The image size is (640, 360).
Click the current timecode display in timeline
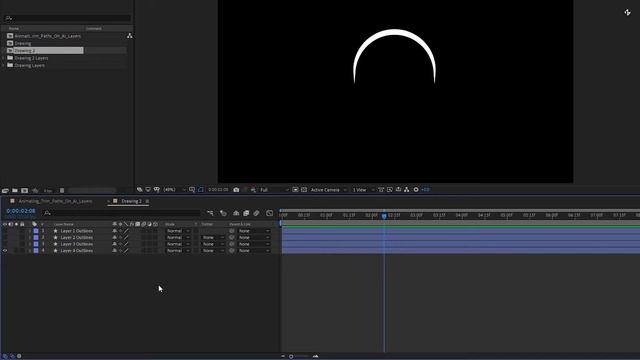pyautogui.click(x=20, y=211)
